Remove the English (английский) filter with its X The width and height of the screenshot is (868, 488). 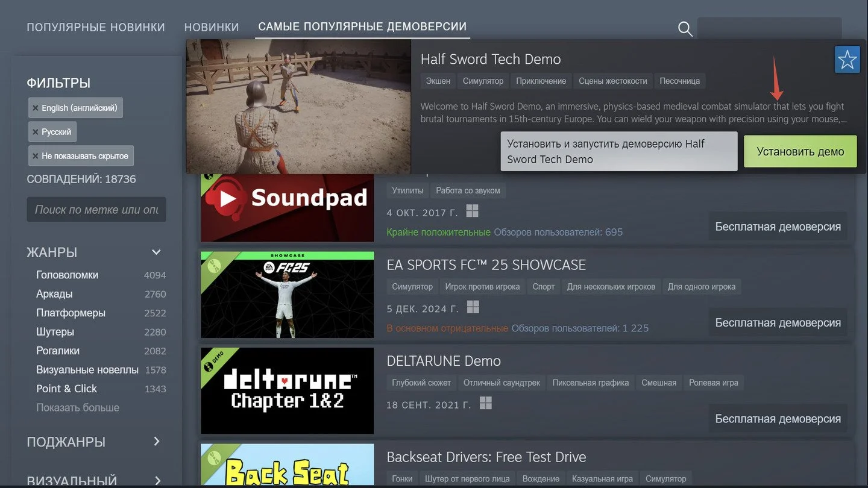pos(36,108)
